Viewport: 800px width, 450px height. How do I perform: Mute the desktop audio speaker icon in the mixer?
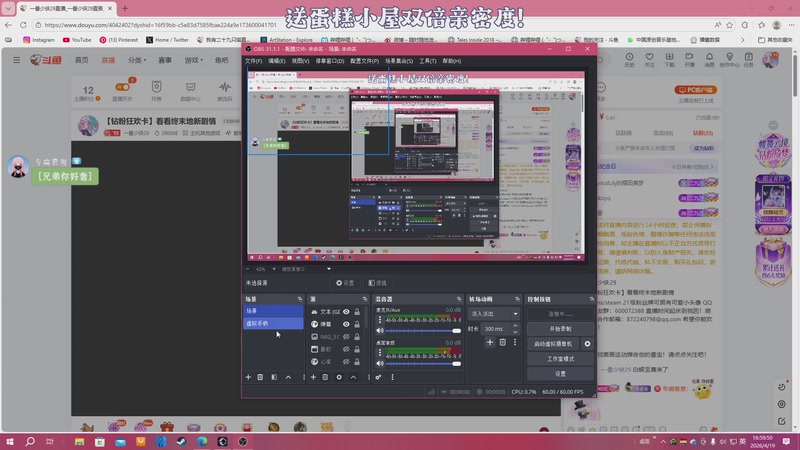click(380, 363)
